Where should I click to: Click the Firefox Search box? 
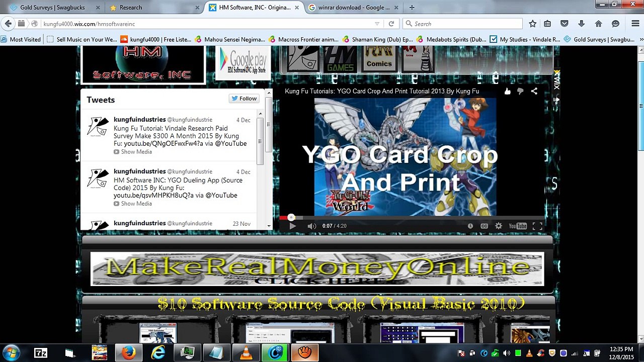(x=463, y=24)
